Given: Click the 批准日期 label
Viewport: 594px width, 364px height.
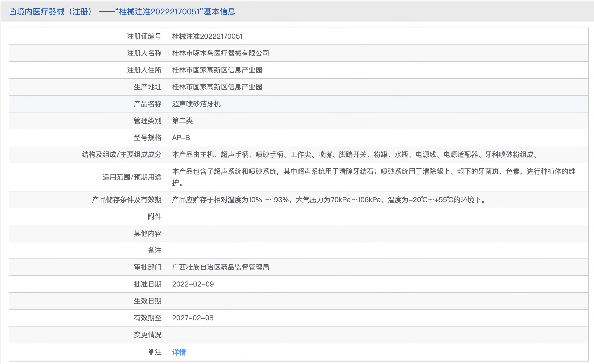Looking at the screenshot, I should [x=148, y=284].
